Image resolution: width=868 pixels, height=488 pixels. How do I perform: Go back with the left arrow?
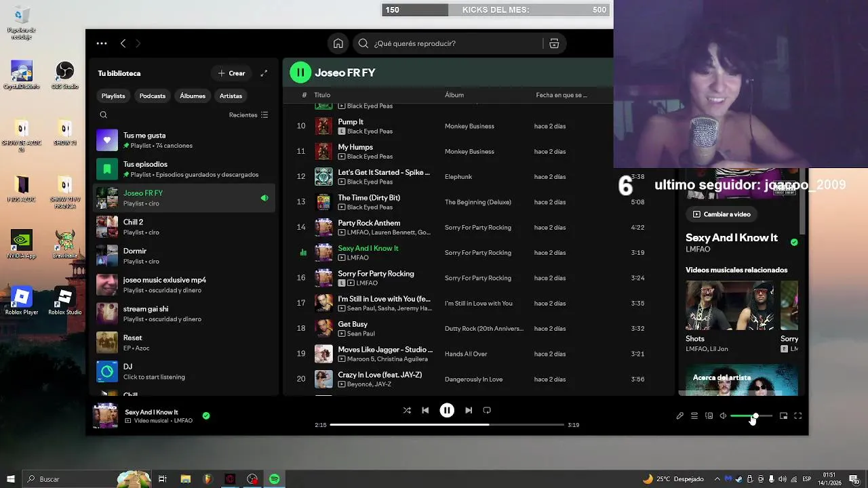coord(123,43)
